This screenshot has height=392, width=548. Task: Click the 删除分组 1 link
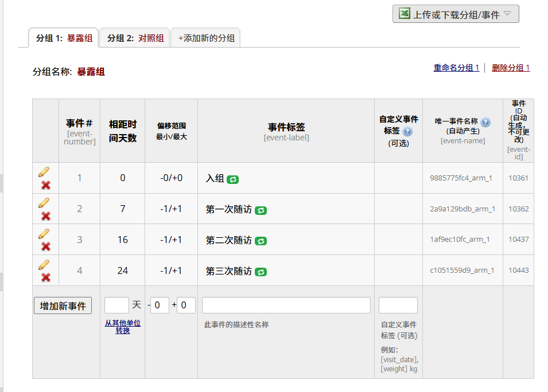coord(511,68)
